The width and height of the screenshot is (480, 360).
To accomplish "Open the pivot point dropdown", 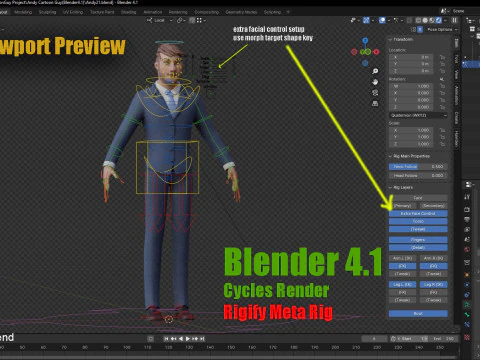I will click(181, 20).
